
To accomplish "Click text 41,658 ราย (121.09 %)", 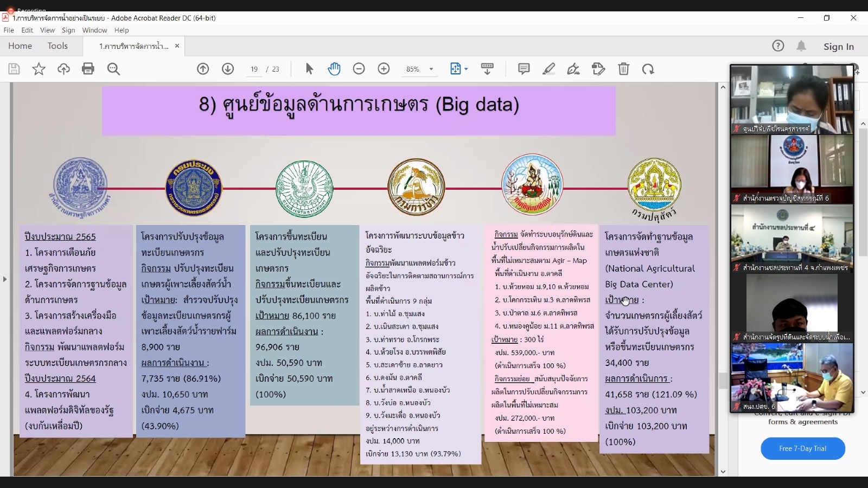I will 651,394.
